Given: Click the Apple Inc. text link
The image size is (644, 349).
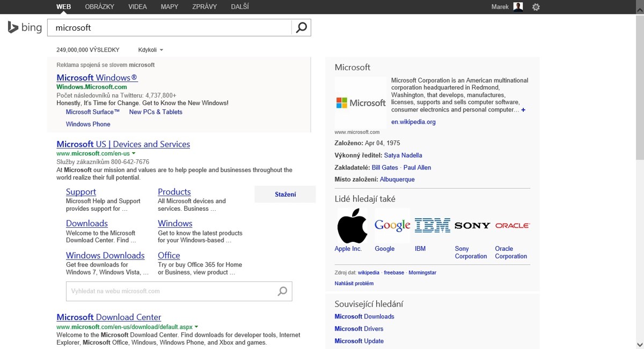Looking at the screenshot, I should point(348,249).
